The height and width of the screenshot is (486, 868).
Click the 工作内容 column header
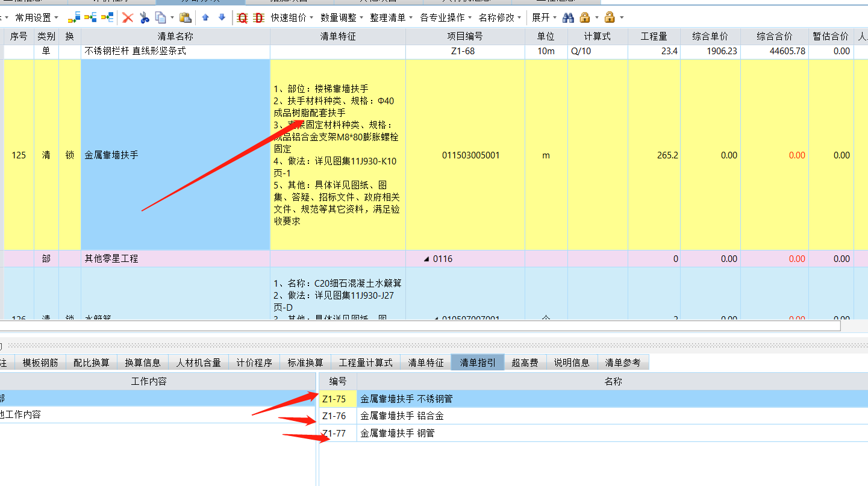pos(157,381)
